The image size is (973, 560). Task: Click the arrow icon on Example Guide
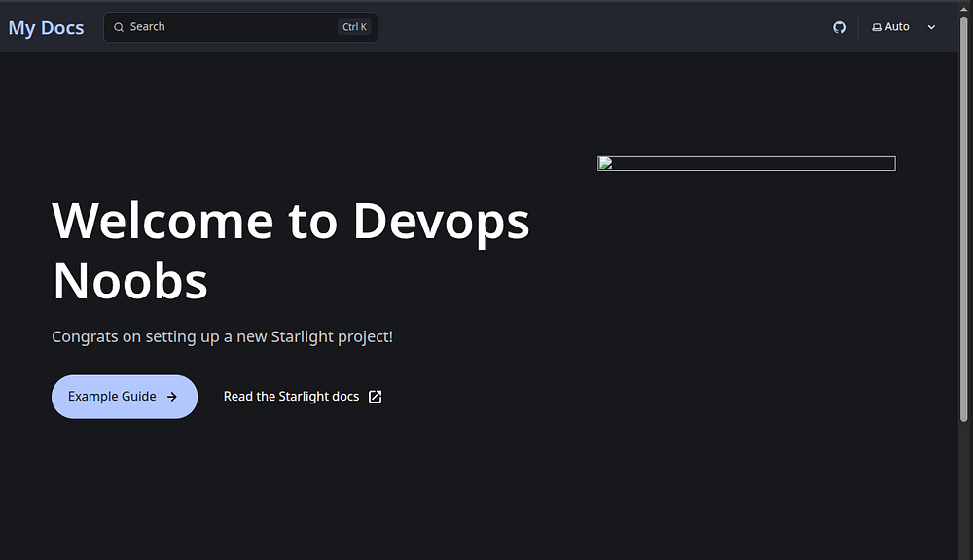tap(172, 397)
